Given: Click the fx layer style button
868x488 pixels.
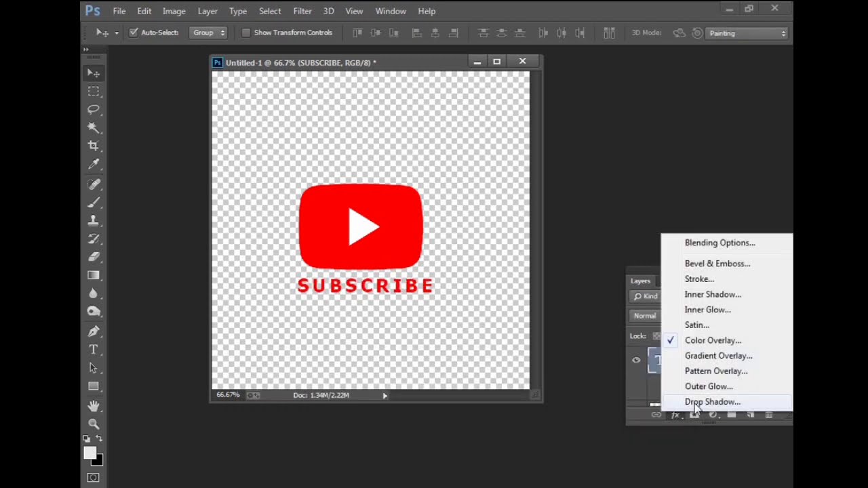Looking at the screenshot, I should click(676, 415).
